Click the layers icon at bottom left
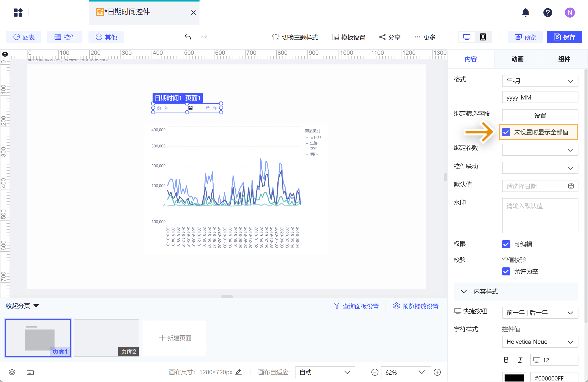588x382 pixels. coord(12,372)
